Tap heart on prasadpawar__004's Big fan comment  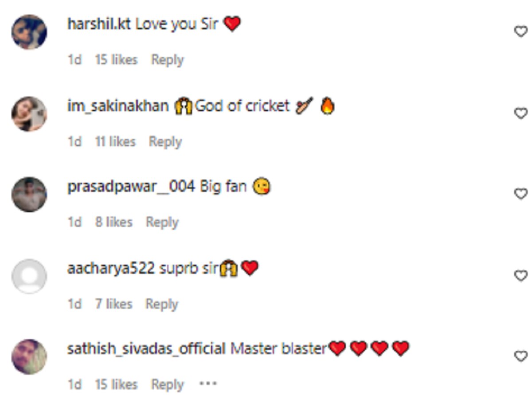click(520, 194)
